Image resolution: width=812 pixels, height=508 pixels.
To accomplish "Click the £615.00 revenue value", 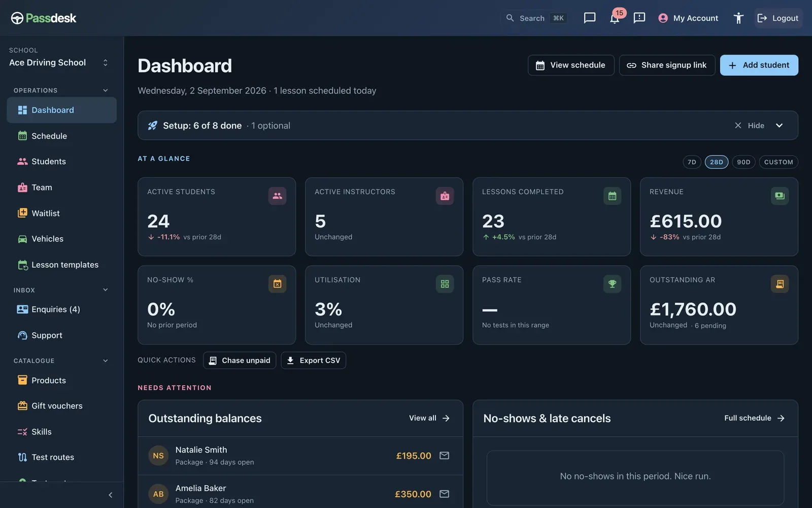I will coord(686,221).
